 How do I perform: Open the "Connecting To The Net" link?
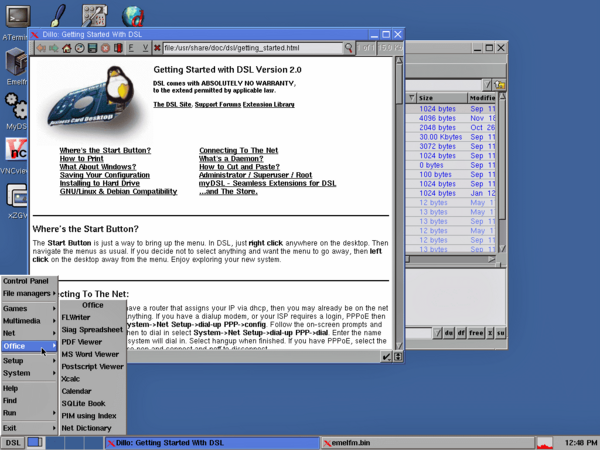pos(238,150)
